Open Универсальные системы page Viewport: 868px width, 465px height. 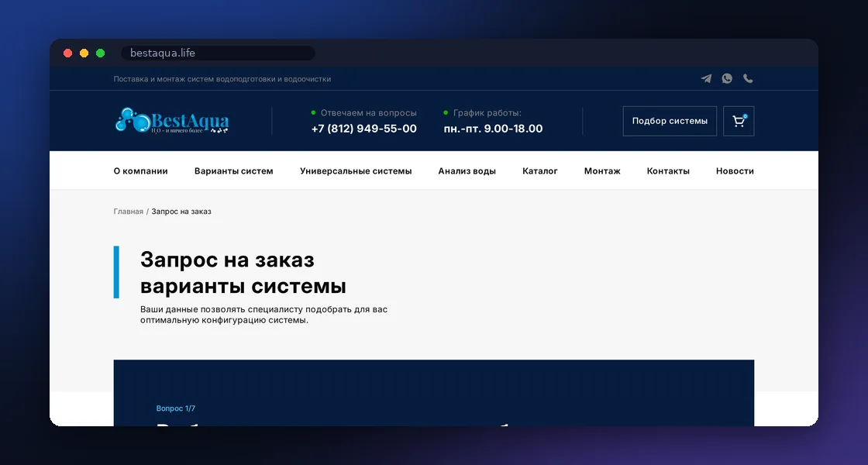[356, 171]
